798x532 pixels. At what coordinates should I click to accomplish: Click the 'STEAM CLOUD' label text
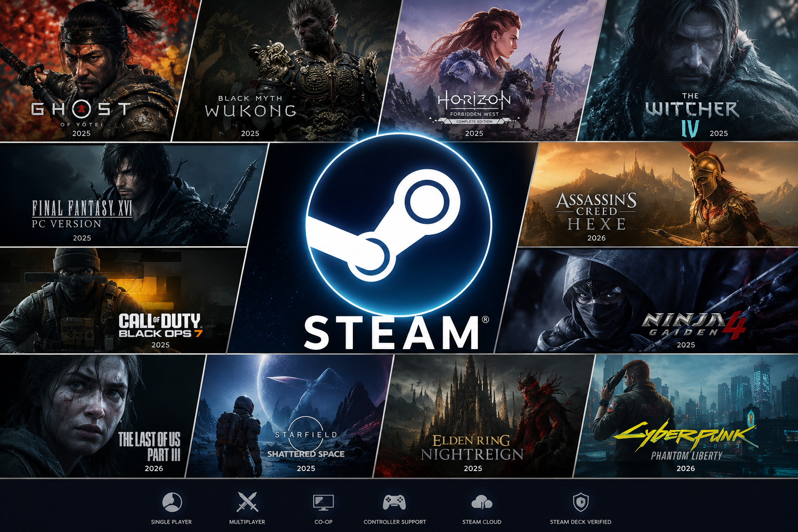482,522
